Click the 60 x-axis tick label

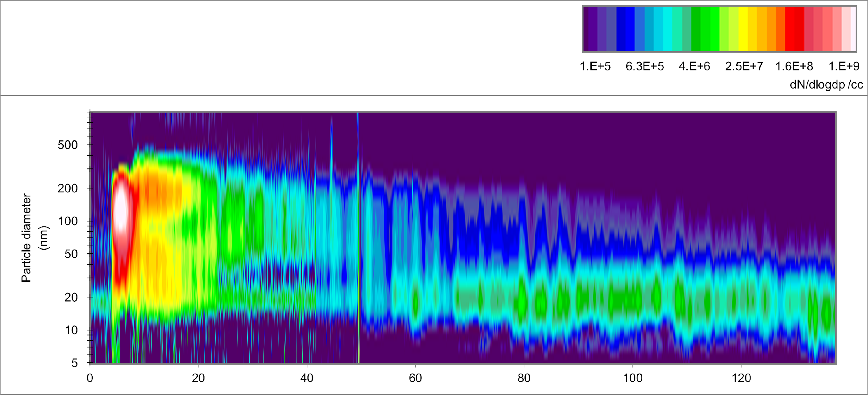(415, 378)
